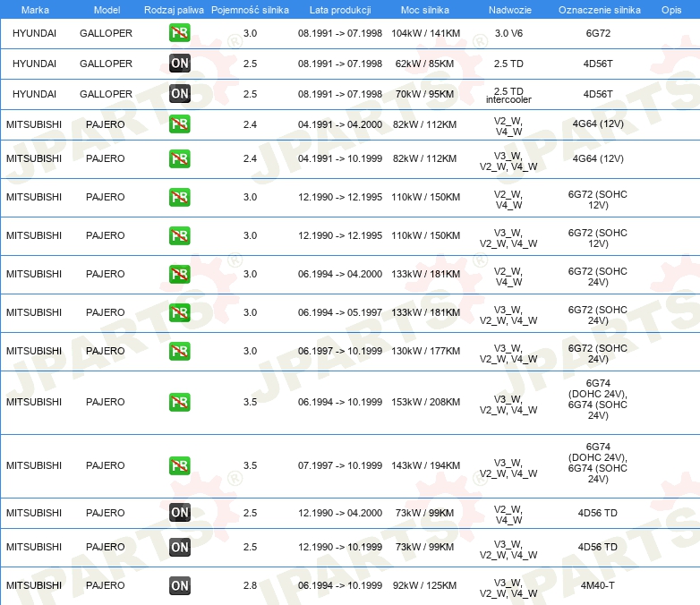Click petrol icon in Pajero 110kW V2_W, V4_W row

(179, 198)
